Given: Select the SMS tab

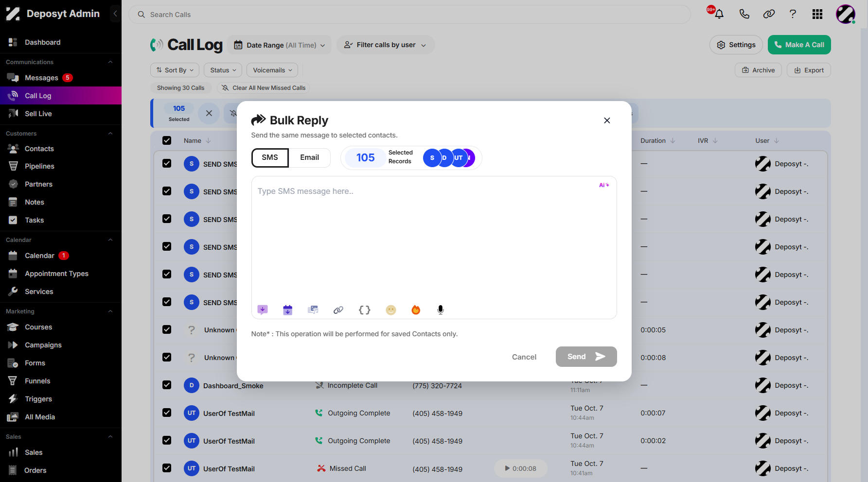Looking at the screenshot, I should [270, 157].
